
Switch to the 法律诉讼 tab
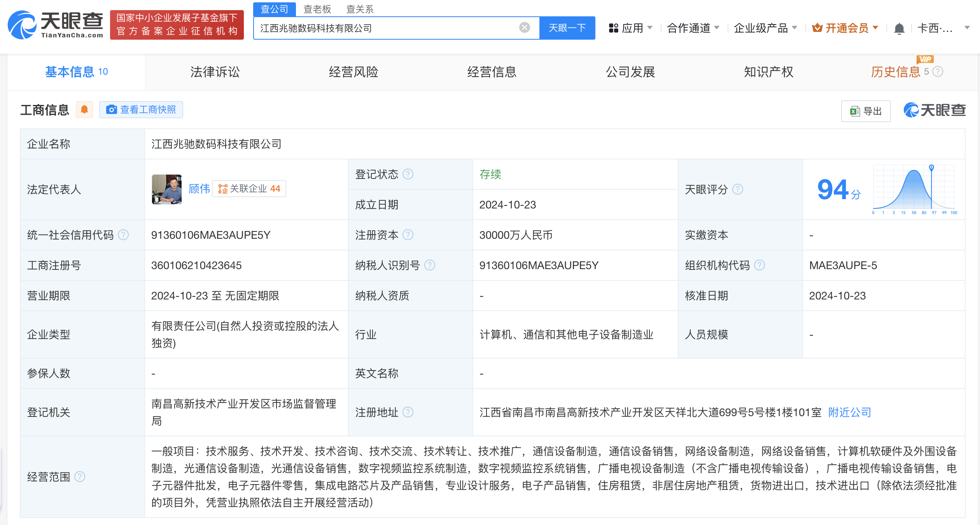click(215, 72)
